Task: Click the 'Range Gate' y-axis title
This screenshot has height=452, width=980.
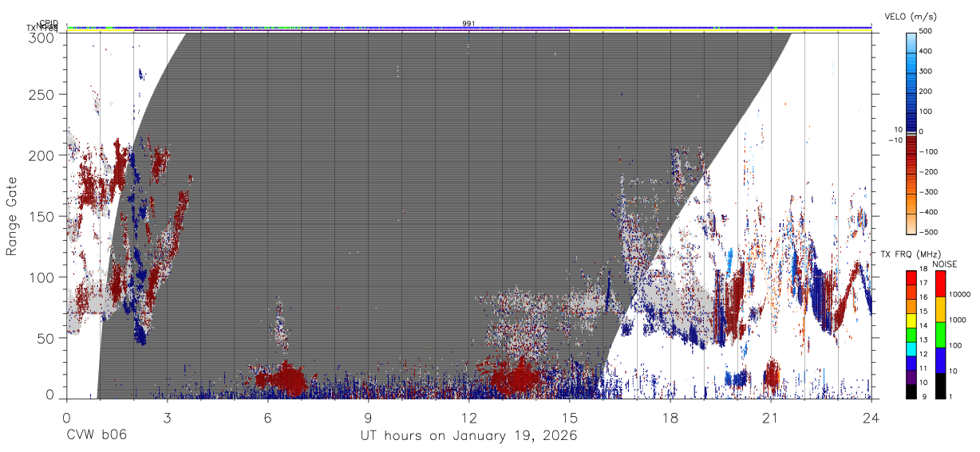Action: [12, 216]
